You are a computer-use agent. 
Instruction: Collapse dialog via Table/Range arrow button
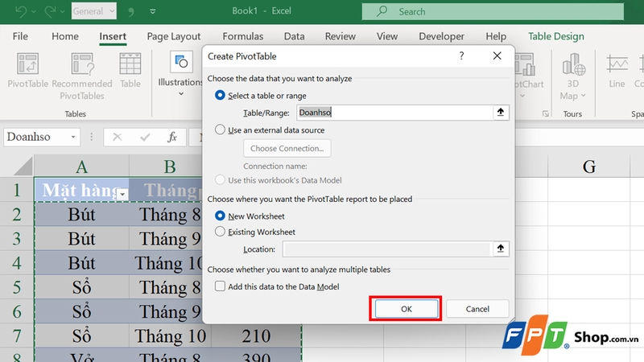coord(501,112)
